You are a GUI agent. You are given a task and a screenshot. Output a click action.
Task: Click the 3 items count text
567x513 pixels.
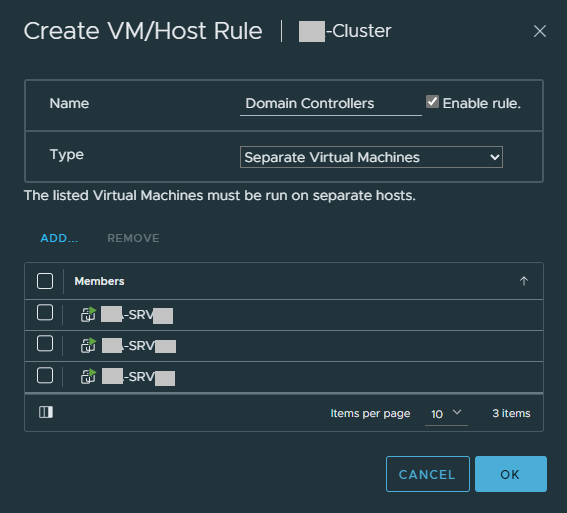pyautogui.click(x=511, y=413)
